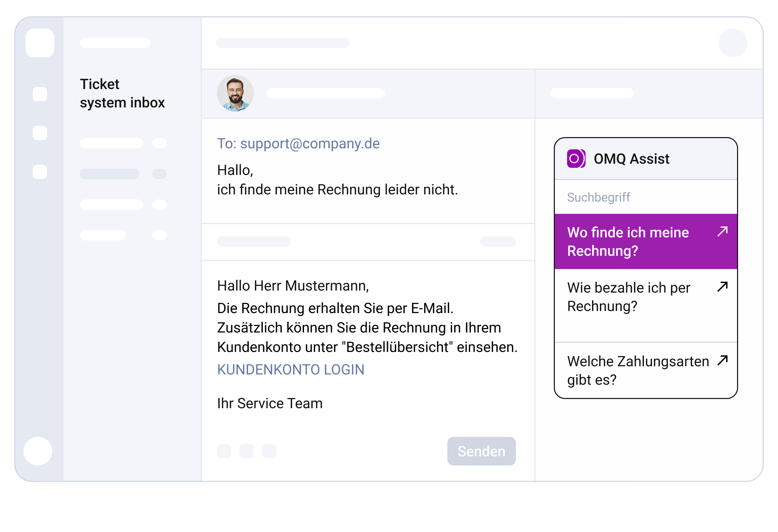
Task: Select suggestion 'Welche Zahlungsarten gibt es?'
Action: point(646,370)
